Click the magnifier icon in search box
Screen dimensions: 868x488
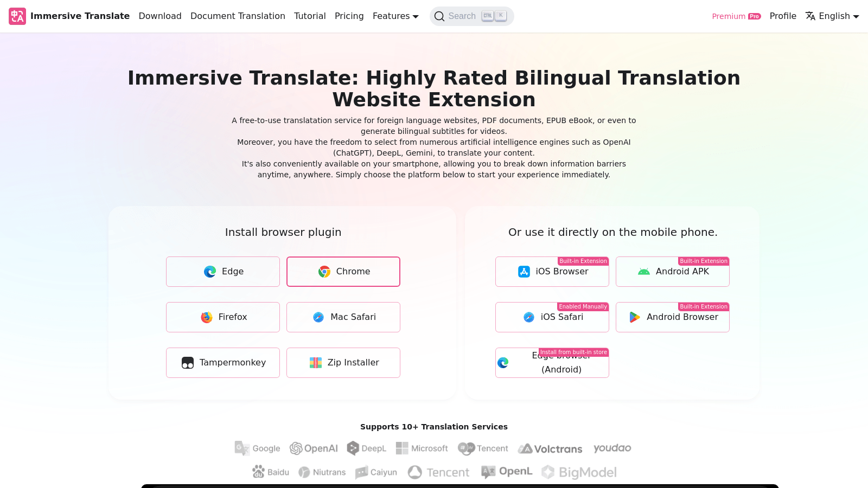439,16
